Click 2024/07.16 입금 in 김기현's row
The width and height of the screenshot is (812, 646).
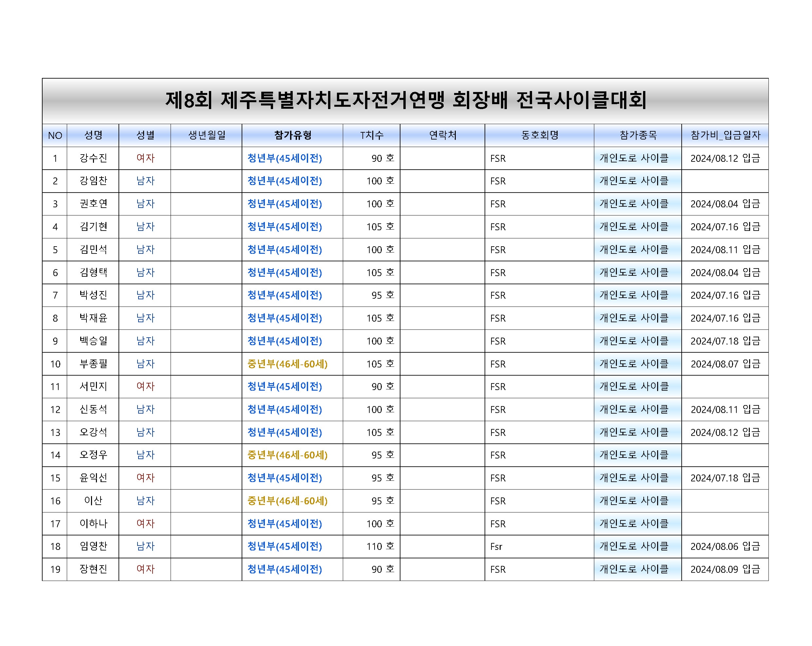(x=725, y=227)
